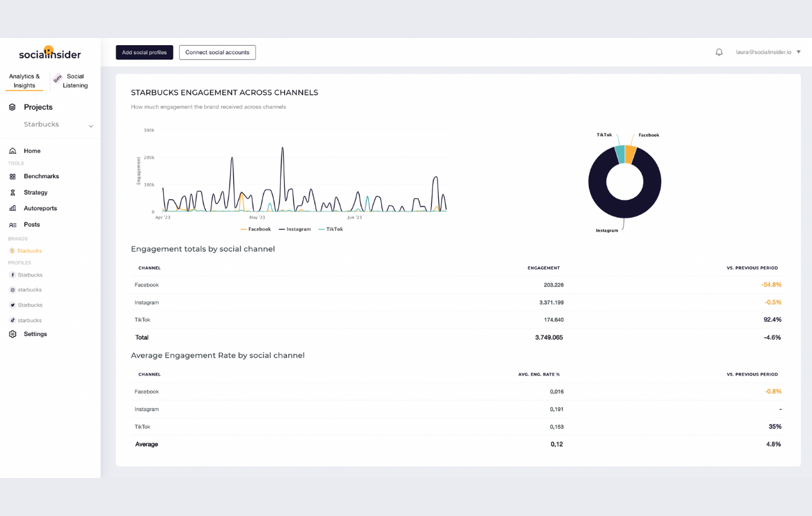
Task: Click Instagram label below donut chart
Action: tap(607, 230)
